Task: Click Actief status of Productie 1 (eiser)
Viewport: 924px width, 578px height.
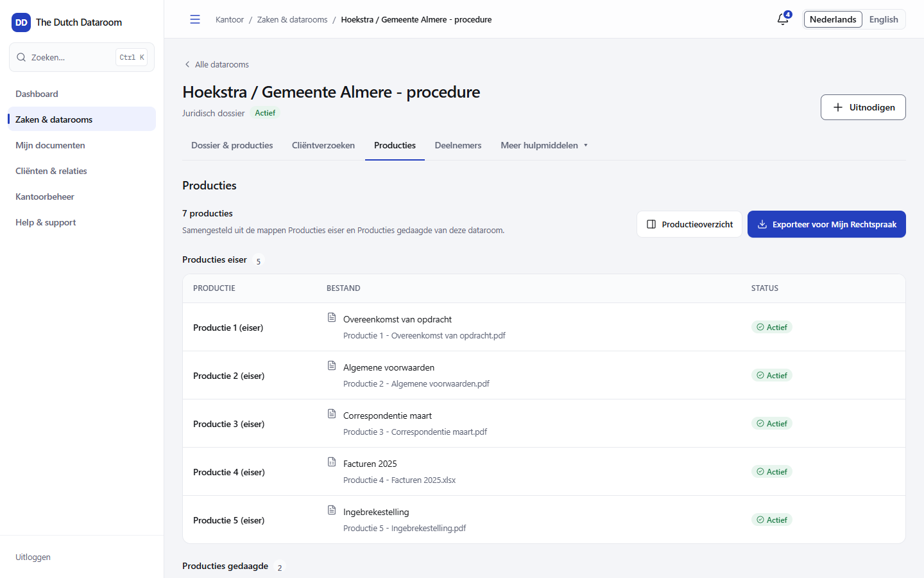Action: 772,327
